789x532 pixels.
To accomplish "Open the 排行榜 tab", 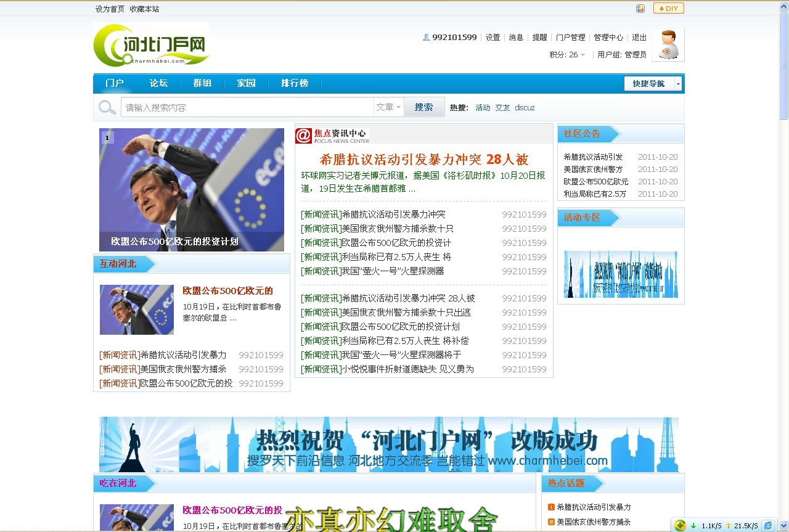I will 294,83.
